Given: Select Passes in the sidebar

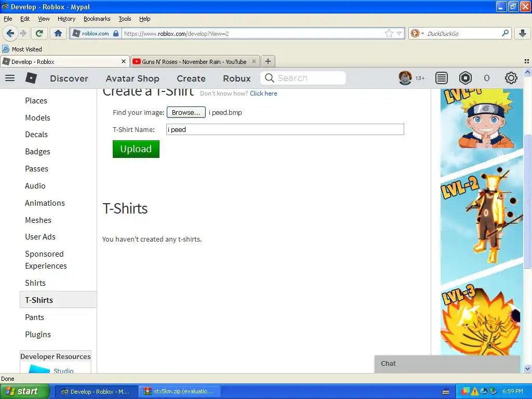Looking at the screenshot, I should pos(37,169).
